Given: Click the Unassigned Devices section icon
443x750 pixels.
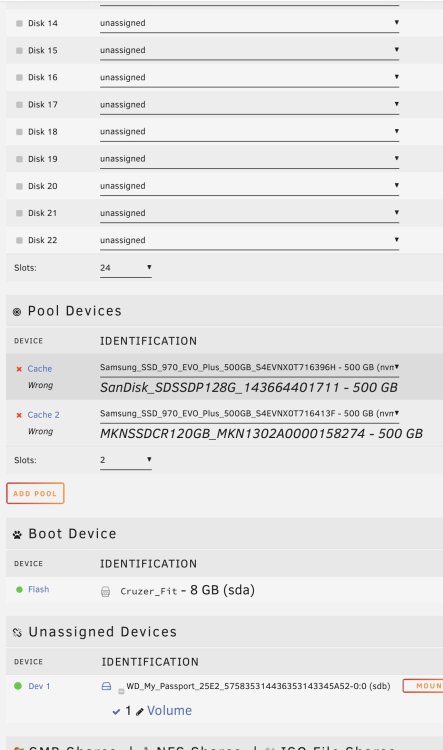Looking at the screenshot, I should (x=17, y=633).
